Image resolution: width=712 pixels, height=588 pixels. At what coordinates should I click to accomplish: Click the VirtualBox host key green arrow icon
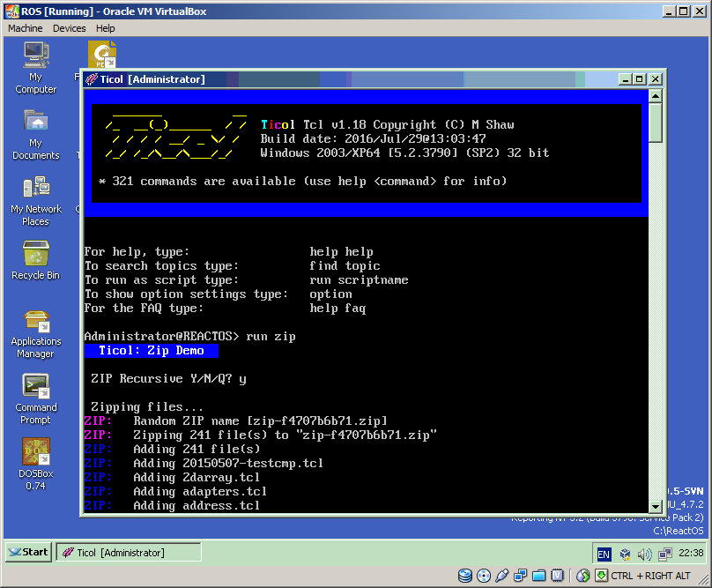click(601, 576)
